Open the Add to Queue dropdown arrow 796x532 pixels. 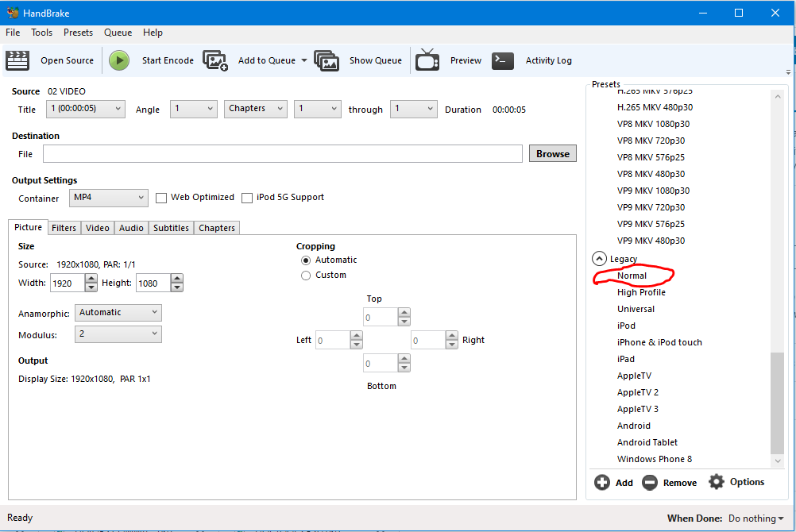coord(304,60)
